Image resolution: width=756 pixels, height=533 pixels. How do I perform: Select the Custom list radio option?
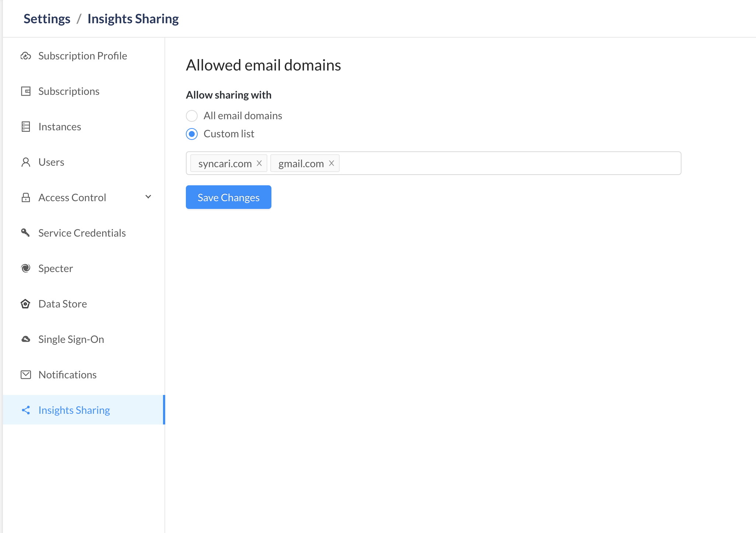click(192, 134)
